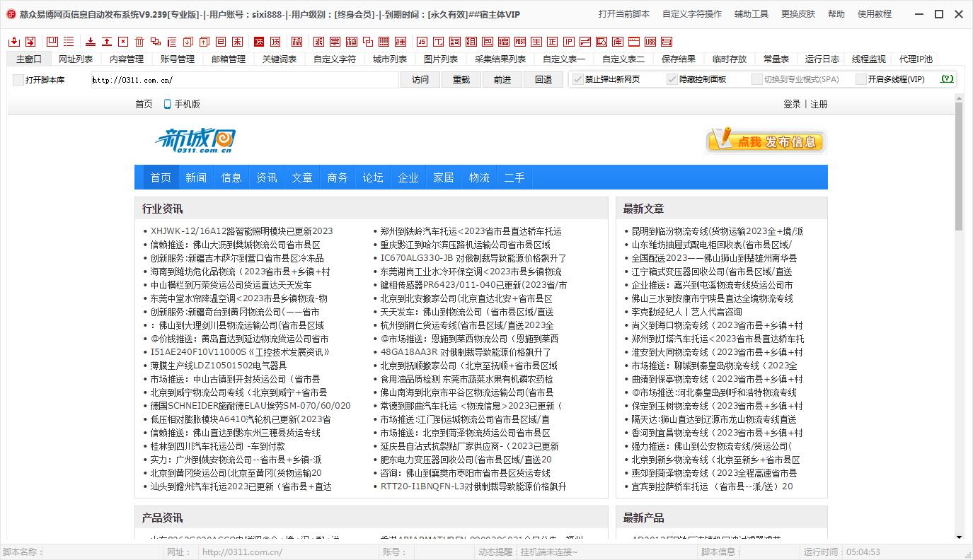Click the 挂 toolbar icon
This screenshot has height=560, width=973.
(401, 42)
